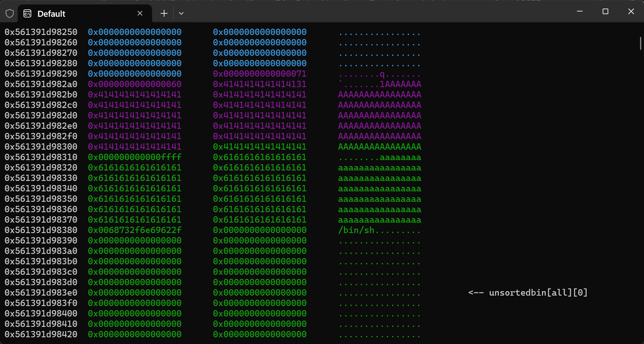Click address 0x561391d983c0
This screenshot has height=344, width=644.
[x=41, y=272]
